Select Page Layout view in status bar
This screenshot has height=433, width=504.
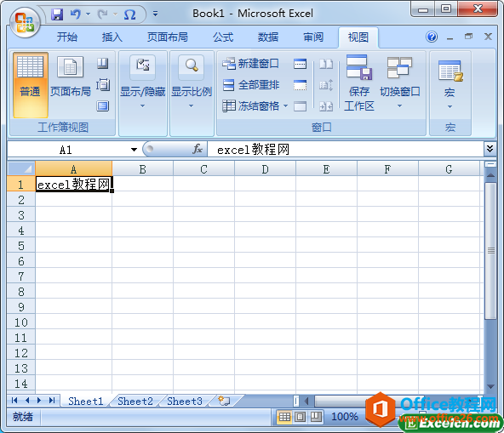(x=301, y=417)
